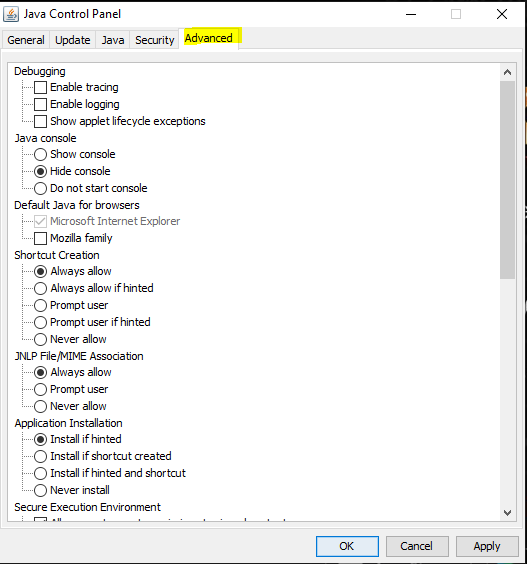
Task: Confirm settings with the OK button
Action: 347,546
